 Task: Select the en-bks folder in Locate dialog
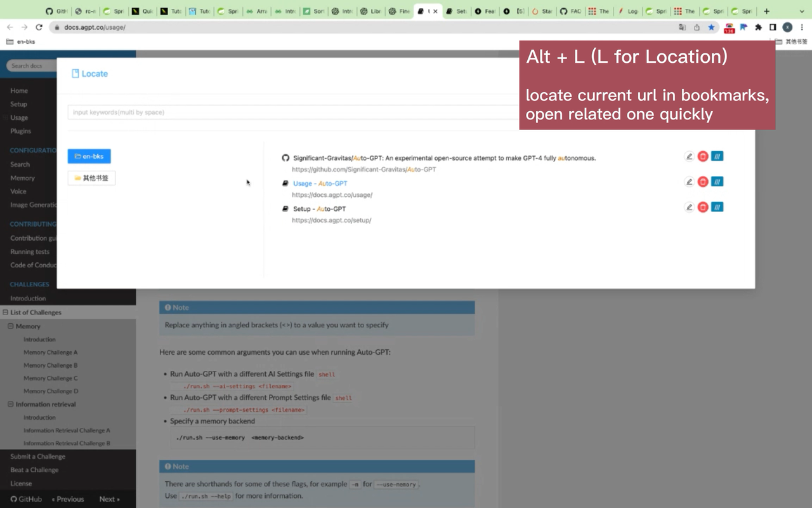(x=89, y=156)
